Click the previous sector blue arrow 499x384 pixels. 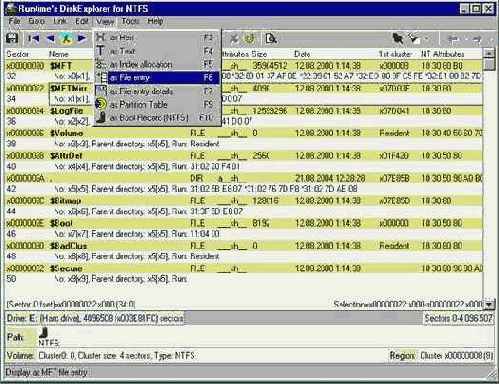click(x=51, y=38)
